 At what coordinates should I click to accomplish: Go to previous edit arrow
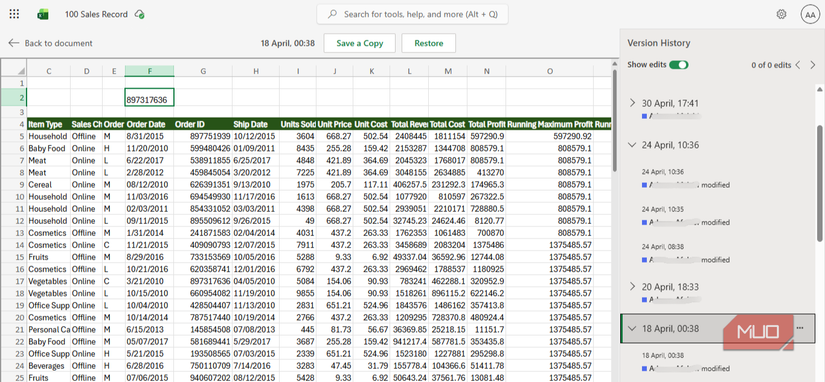[x=798, y=65]
